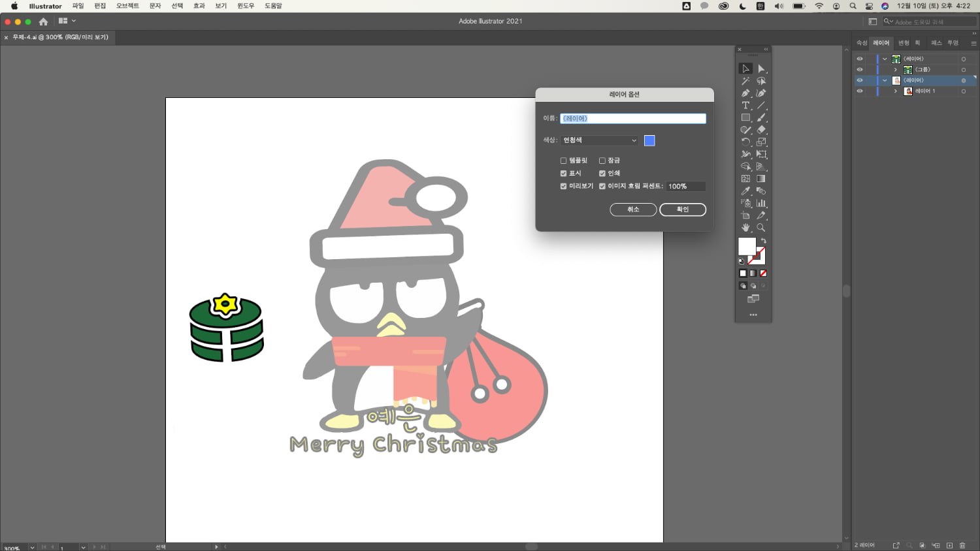Viewport: 980px width, 551px height.
Task: Open the 윈도우 (Window) menu
Action: pos(246,6)
